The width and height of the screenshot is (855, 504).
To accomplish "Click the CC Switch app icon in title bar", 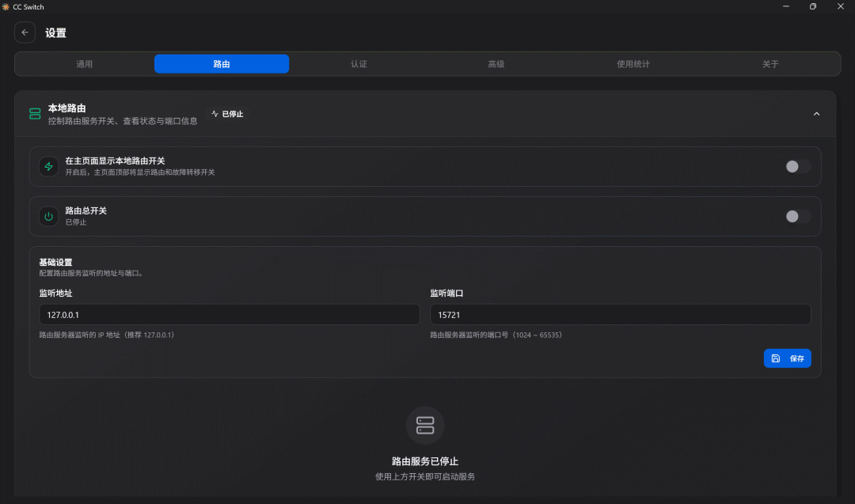I will (x=6, y=6).
